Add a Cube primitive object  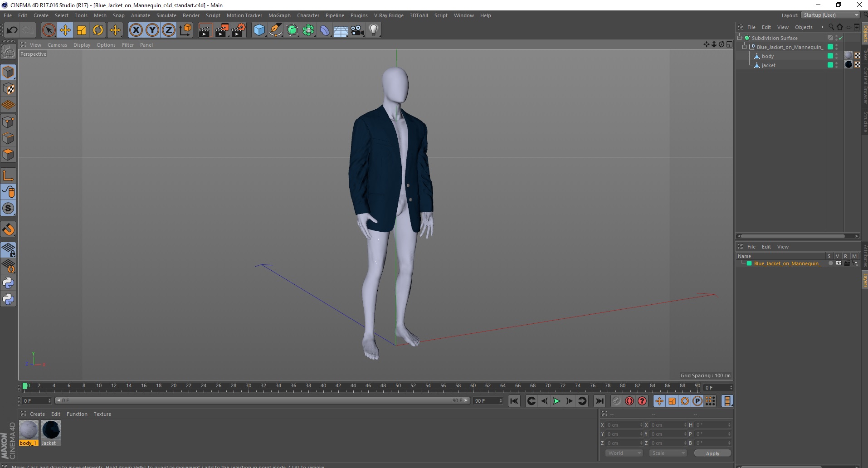(x=259, y=30)
